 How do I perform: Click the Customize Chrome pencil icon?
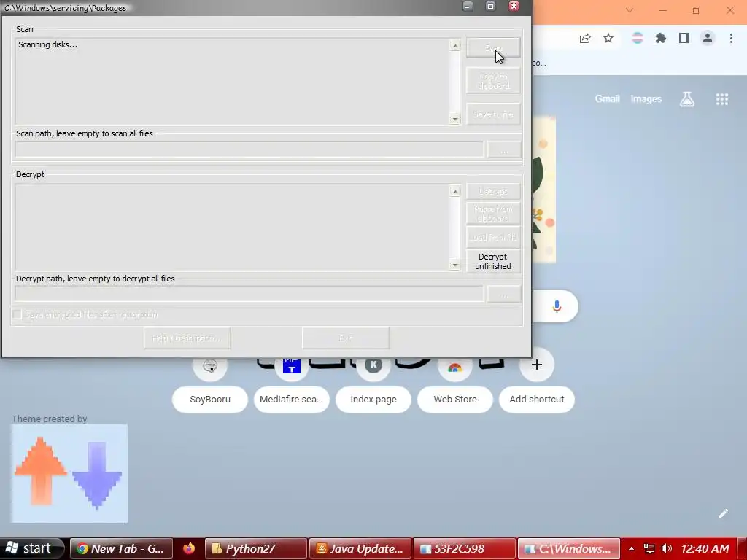tap(723, 513)
